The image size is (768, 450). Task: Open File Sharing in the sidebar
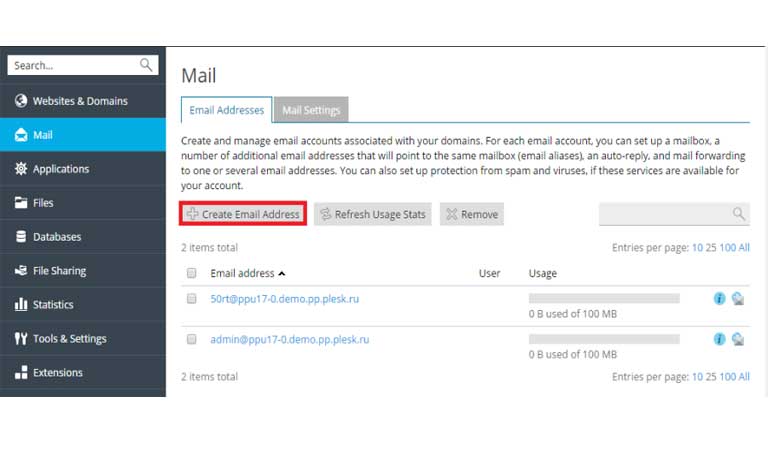tap(83, 270)
